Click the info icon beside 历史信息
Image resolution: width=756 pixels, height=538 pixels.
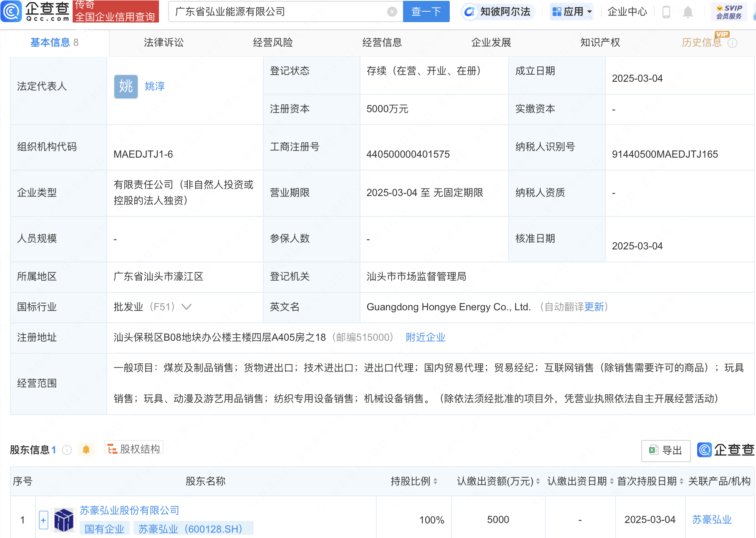733,43
